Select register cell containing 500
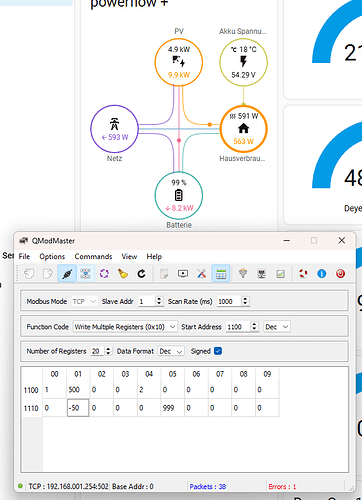 coord(78,390)
